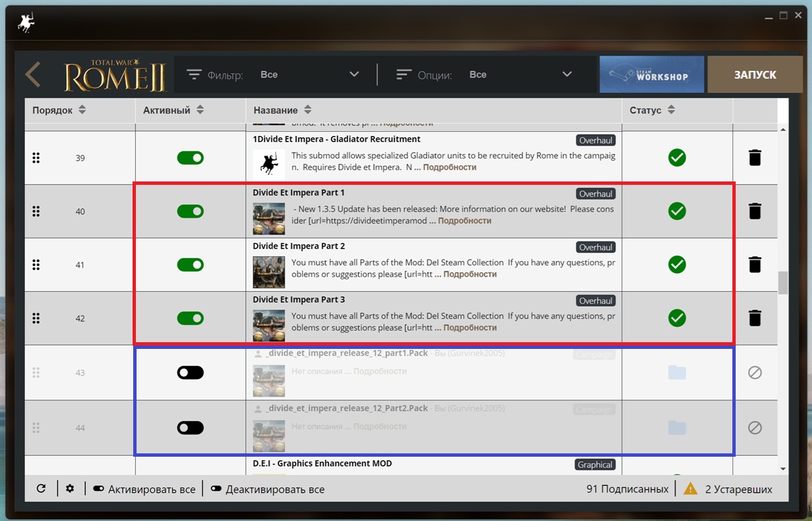812x521 pixels.
Task: Click folder icon for part1.Pack mod
Action: (x=677, y=372)
